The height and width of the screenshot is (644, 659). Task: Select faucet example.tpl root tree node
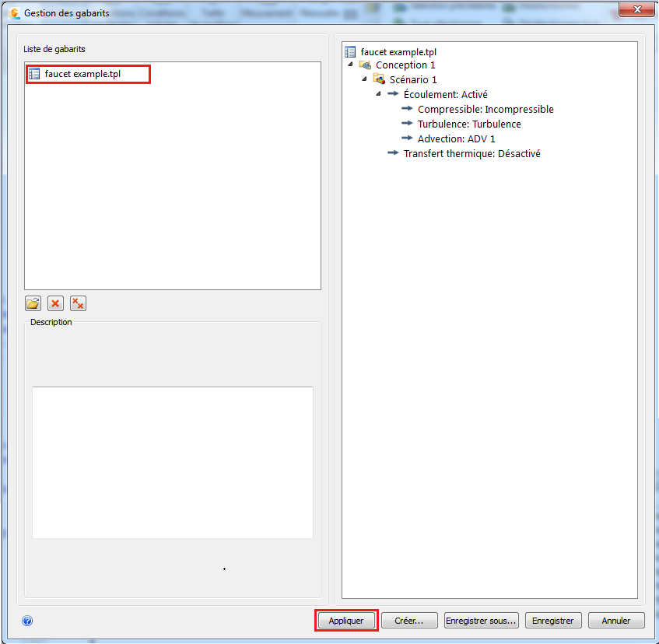pyautogui.click(x=398, y=52)
